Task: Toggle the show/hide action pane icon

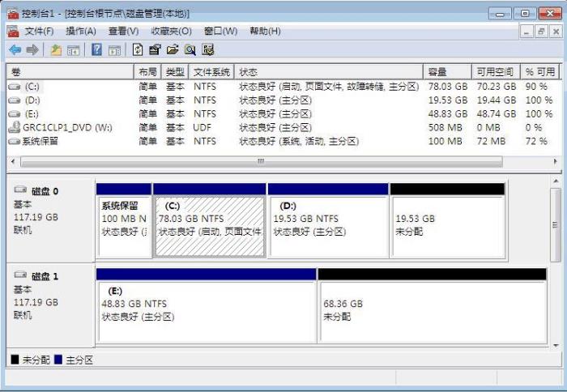Action: [x=115, y=50]
